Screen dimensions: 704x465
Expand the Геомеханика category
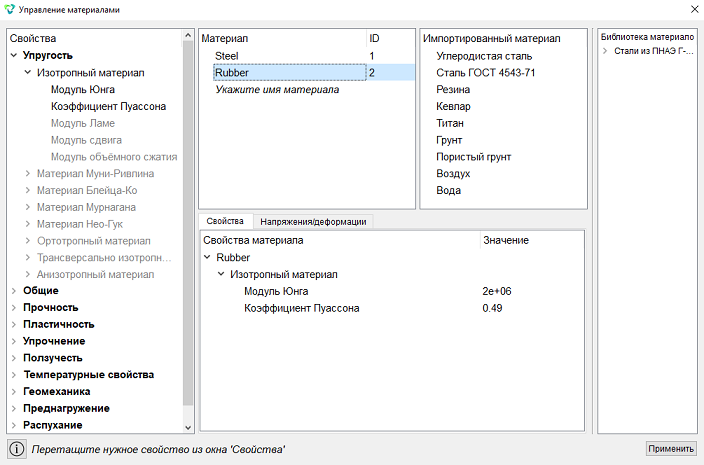coord(13,391)
